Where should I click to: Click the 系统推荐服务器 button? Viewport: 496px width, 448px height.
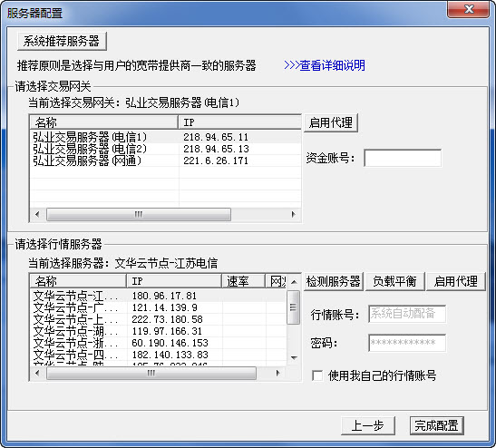(62, 41)
